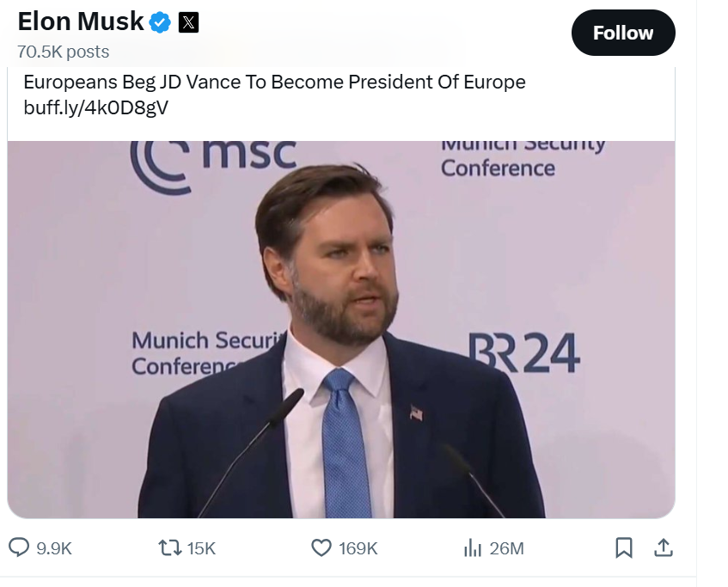Viewport: 728px width, 587px height.
Task: Click the 26M views count
Action: [506, 548]
